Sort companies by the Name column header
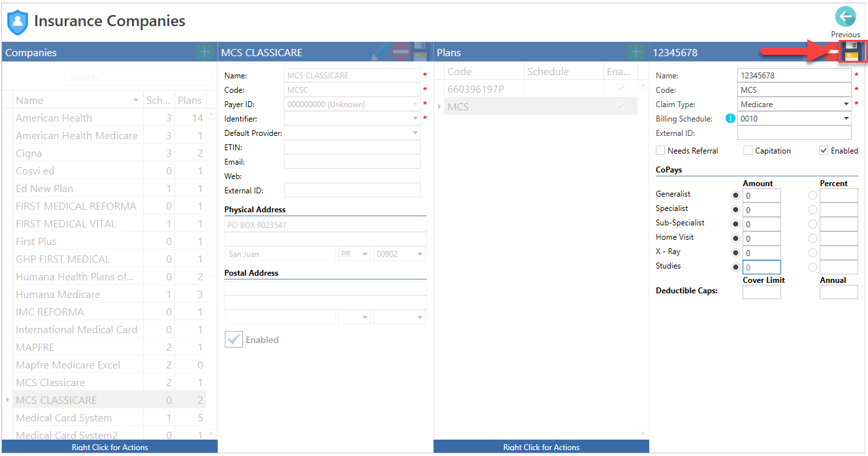This screenshot has width=868, height=456. [x=77, y=100]
